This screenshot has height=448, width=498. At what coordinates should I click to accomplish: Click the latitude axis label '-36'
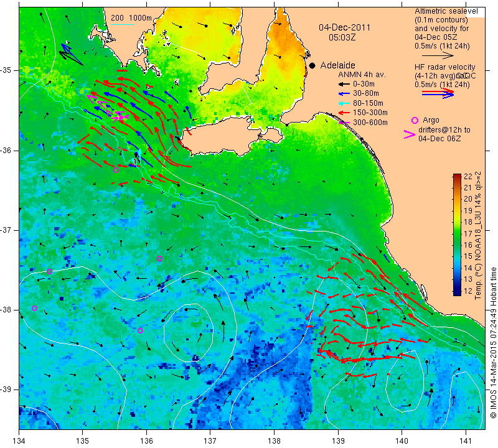pyautogui.click(x=6, y=151)
